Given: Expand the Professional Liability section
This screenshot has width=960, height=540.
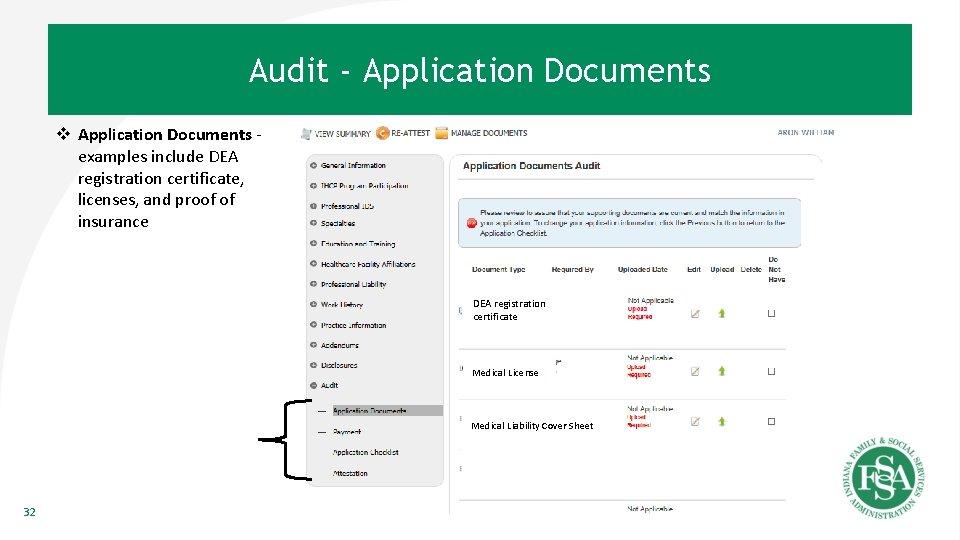Looking at the screenshot, I should click(313, 284).
